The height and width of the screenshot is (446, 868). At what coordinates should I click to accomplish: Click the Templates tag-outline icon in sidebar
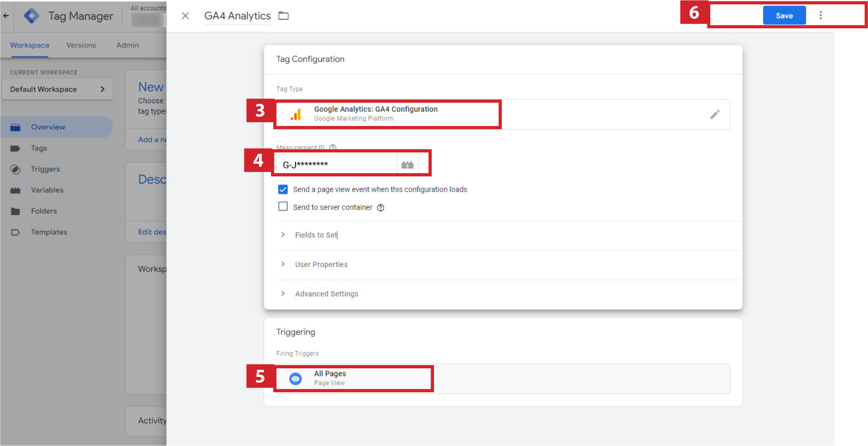[x=15, y=232]
